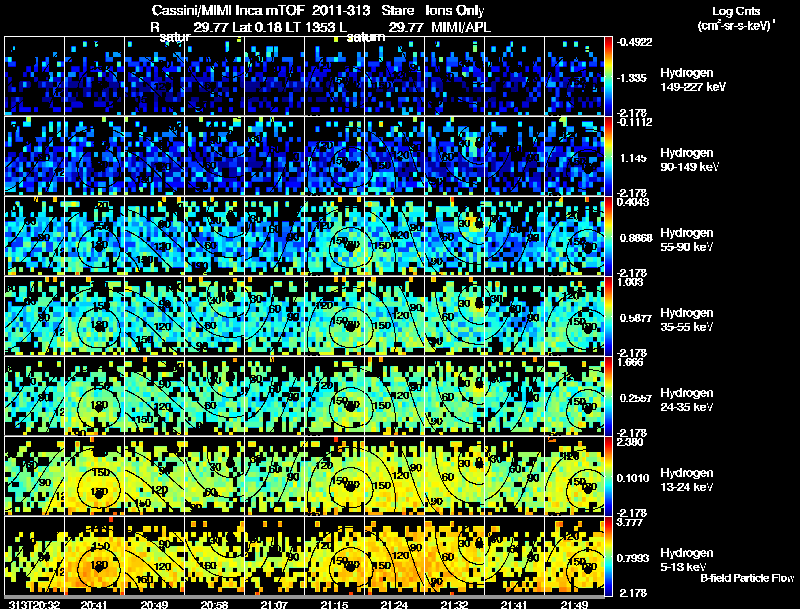Select the 21:41 time axis label
800x609 pixels.
(x=514, y=604)
